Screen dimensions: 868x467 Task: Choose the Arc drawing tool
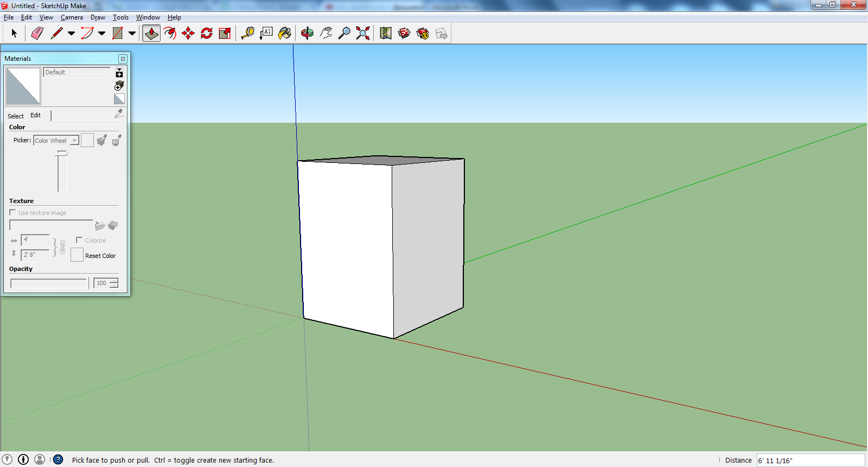[x=87, y=33]
